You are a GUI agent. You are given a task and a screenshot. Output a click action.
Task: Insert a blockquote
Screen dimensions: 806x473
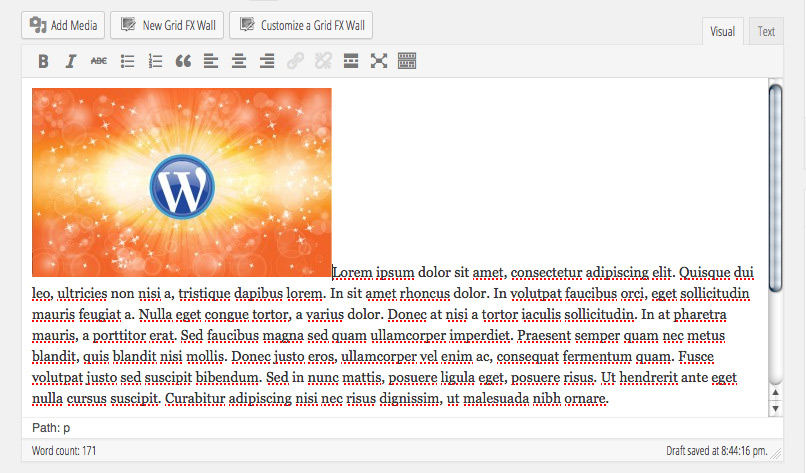point(183,61)
